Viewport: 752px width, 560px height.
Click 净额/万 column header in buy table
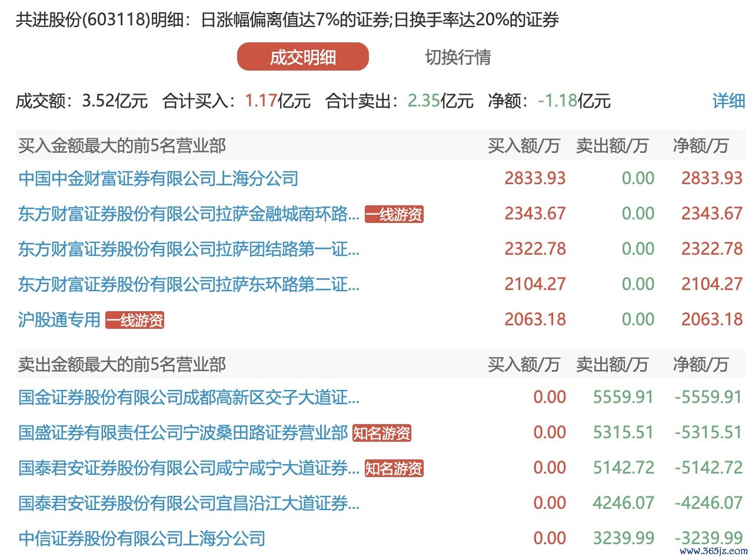[x=701, y=145]
